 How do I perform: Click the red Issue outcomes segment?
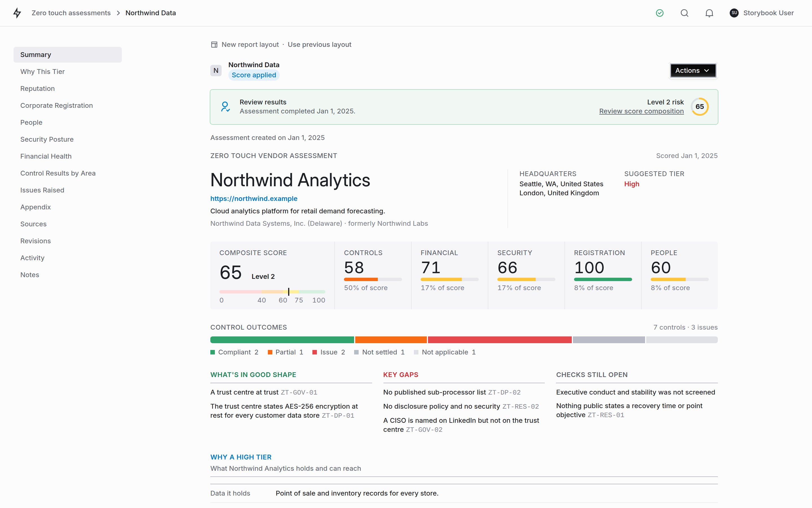[500, 340]
